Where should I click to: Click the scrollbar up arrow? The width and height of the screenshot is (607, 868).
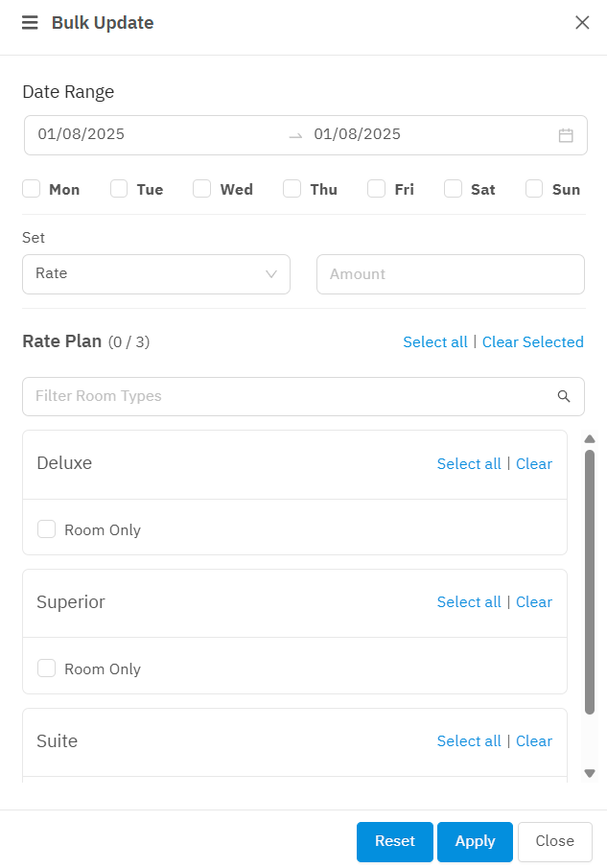coord(590,439)
